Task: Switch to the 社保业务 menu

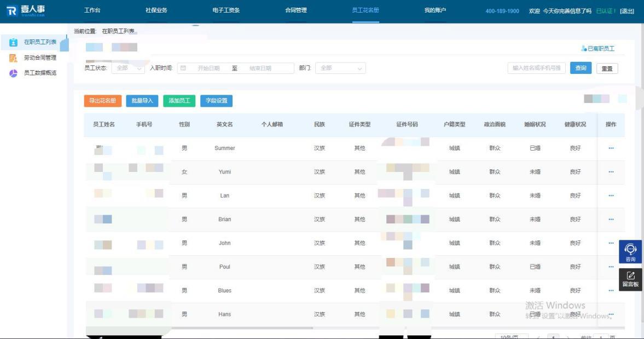Action: click(x=156, y=11)
